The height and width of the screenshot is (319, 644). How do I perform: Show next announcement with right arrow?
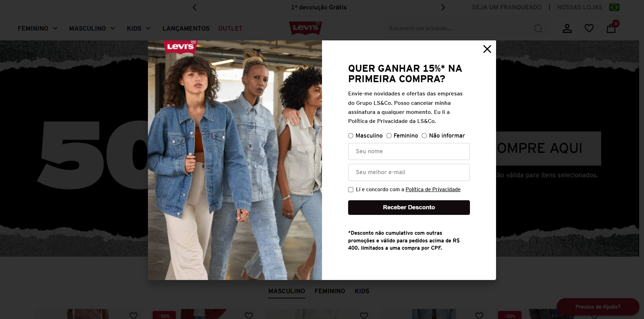(x=443, y=7)
